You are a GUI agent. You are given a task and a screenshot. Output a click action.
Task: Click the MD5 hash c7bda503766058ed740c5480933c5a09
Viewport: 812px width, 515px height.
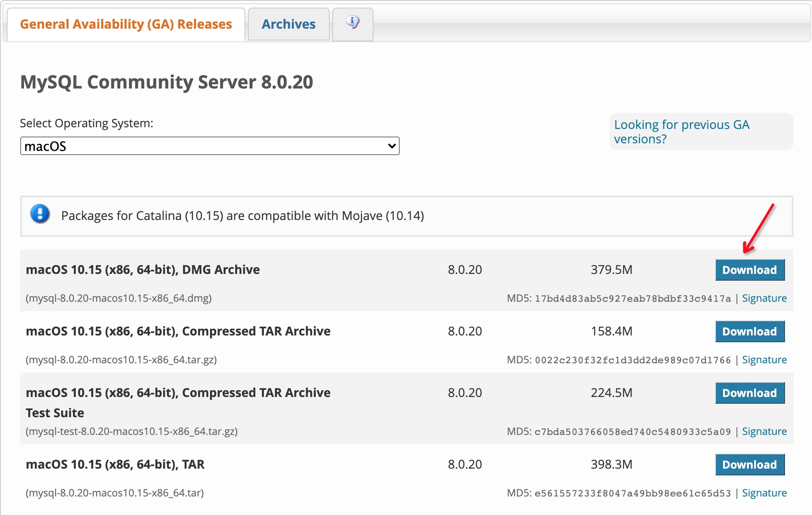[633, 432]
